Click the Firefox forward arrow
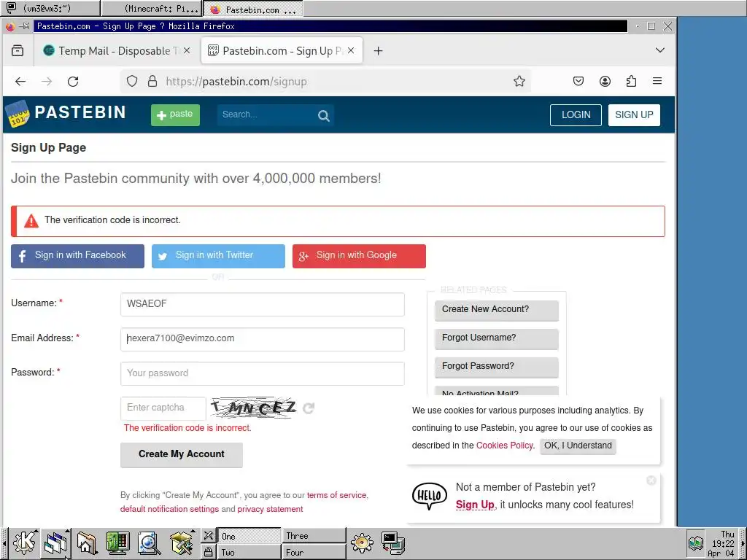The width and height of the screenshot is (747, 560). 47,82
